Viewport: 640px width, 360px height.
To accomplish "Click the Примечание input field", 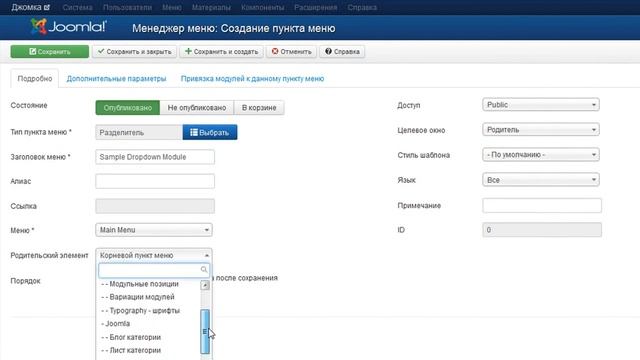I will pyautogui.click(x=542, y=205).
